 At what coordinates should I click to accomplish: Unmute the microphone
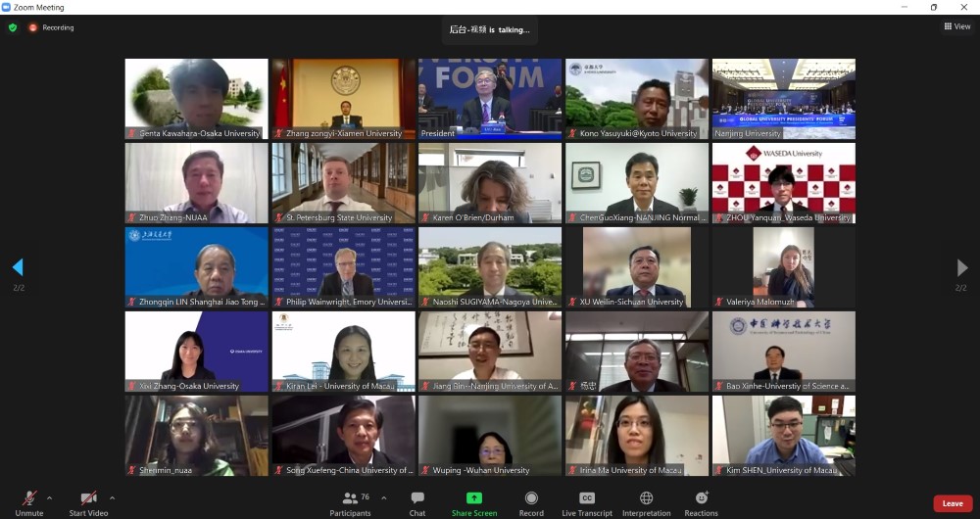pyautogui.click(x=29, y=499)
